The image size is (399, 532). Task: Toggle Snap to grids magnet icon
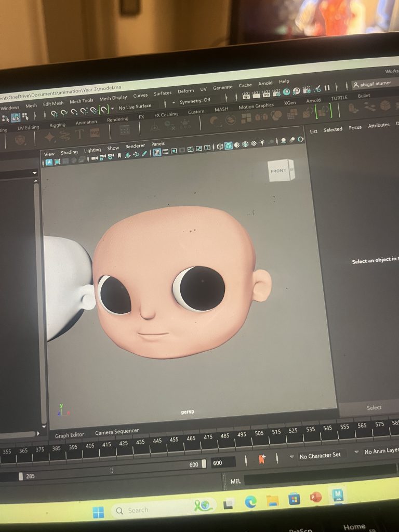coord(54,114)
